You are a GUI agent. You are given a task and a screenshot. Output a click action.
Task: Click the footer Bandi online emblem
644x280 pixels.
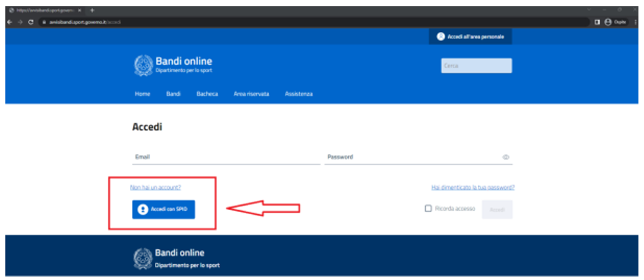coord(142,258)
